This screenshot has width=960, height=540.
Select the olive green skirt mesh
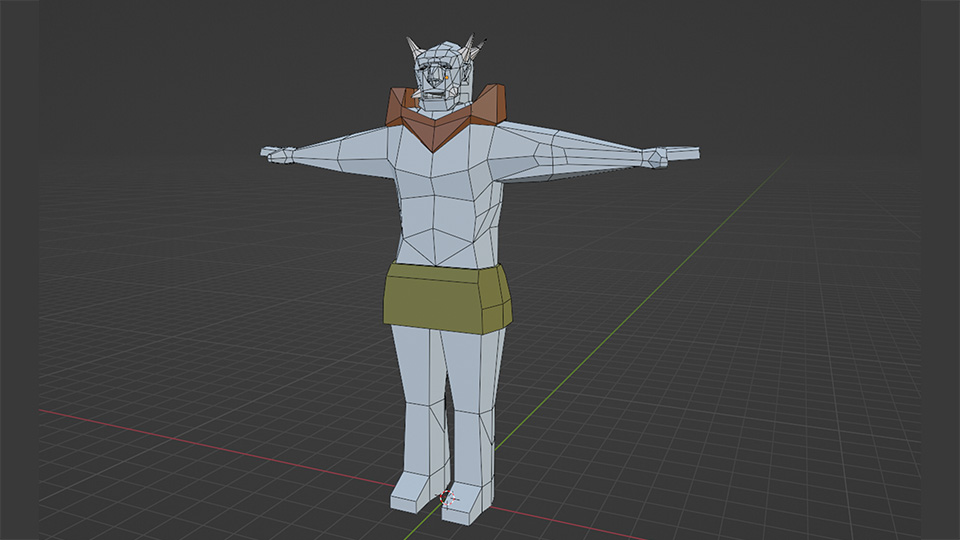coord(448,298)
